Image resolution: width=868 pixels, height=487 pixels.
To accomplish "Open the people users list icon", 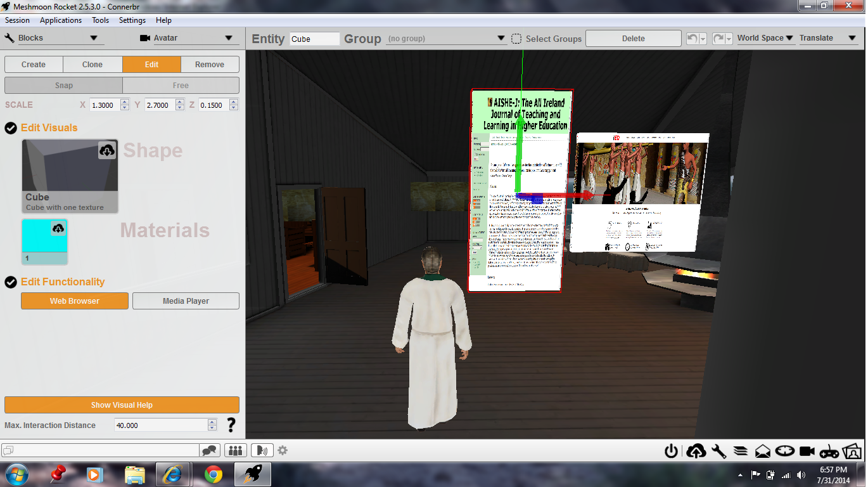I will (x=235, y=451).
